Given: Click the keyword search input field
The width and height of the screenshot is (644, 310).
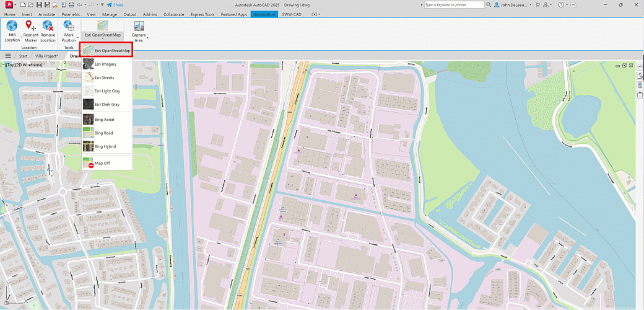Looking at the screenshot, I should [454, 4].
